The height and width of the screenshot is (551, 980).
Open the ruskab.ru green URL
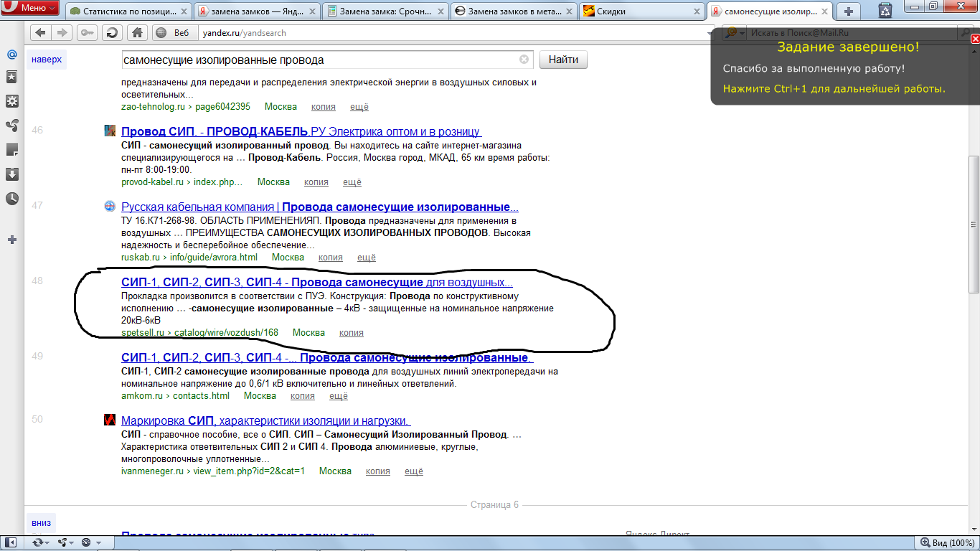coord(189,258)
